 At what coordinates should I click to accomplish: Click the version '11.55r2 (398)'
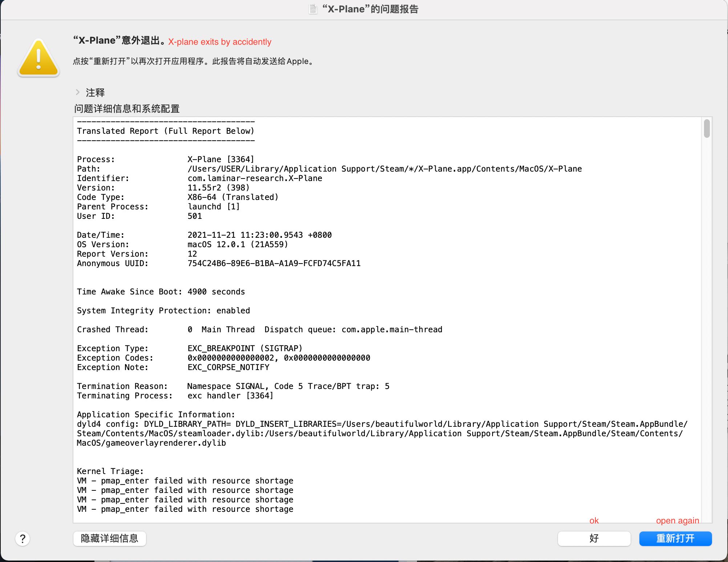[x=219, y=188]
